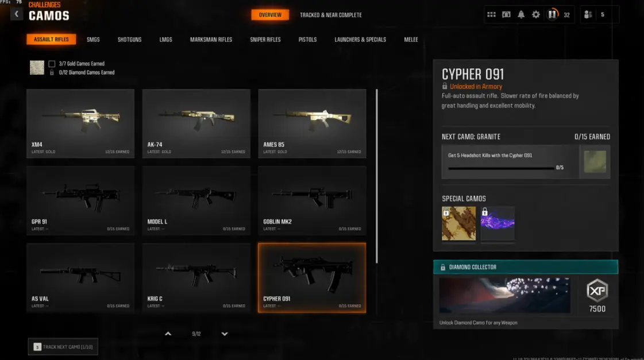
Task: Click the XP reward badge icon
Action: [x=597, y=291]
